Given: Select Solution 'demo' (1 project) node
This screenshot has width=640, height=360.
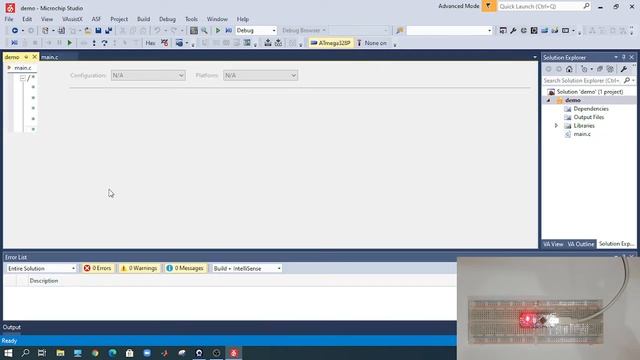Looking at the screenshot, I should tap(590, 92).
